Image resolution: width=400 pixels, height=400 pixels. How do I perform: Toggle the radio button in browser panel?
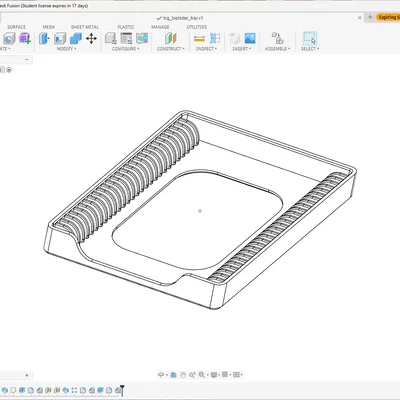coord(9,70)
